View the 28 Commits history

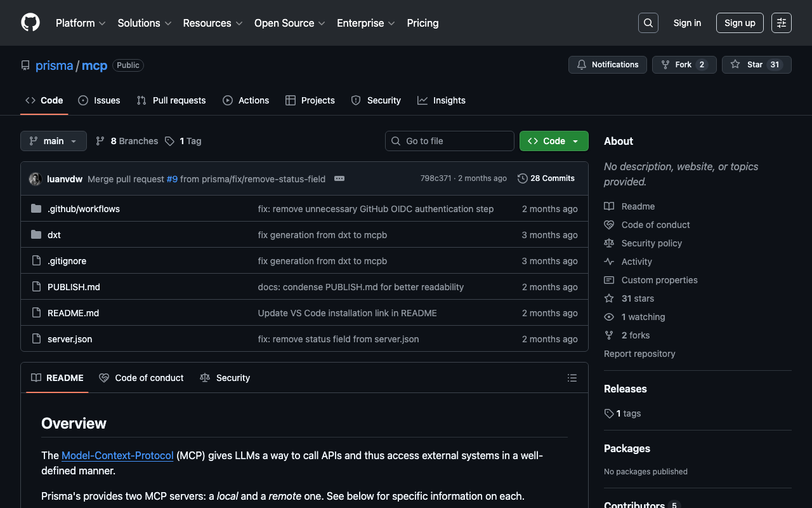(546, 178)
